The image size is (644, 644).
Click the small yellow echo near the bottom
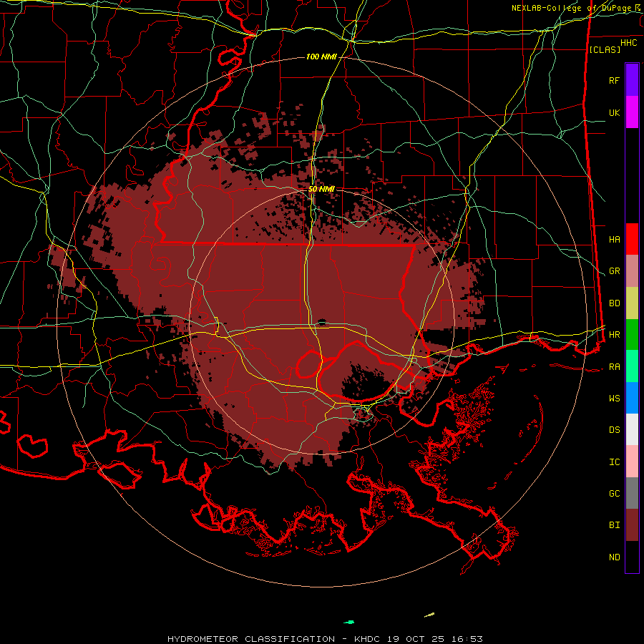429,615
